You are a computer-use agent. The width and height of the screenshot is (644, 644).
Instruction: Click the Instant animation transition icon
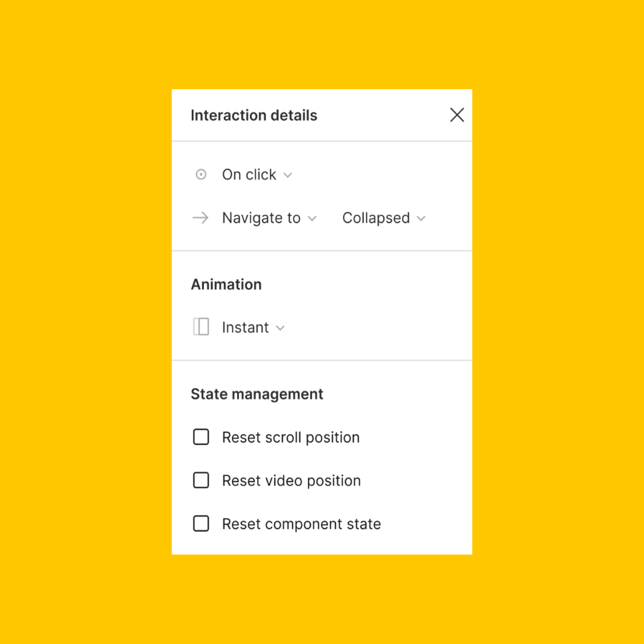point(201,327)
